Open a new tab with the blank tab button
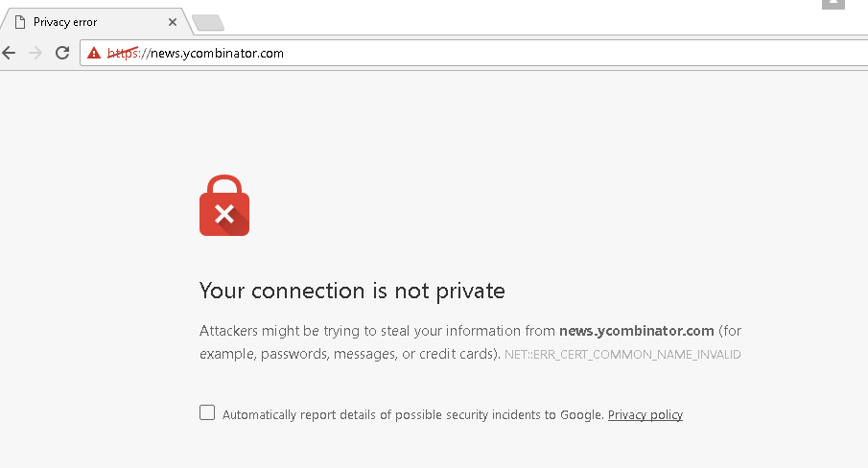868x468 pixels. [x=208, y=23]
